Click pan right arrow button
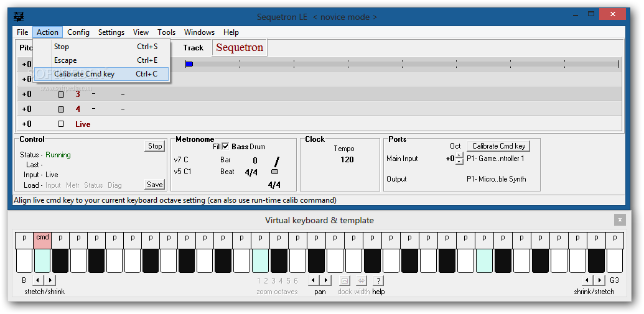The height and width of the screenshot is (314, 644). click(325, 280)
